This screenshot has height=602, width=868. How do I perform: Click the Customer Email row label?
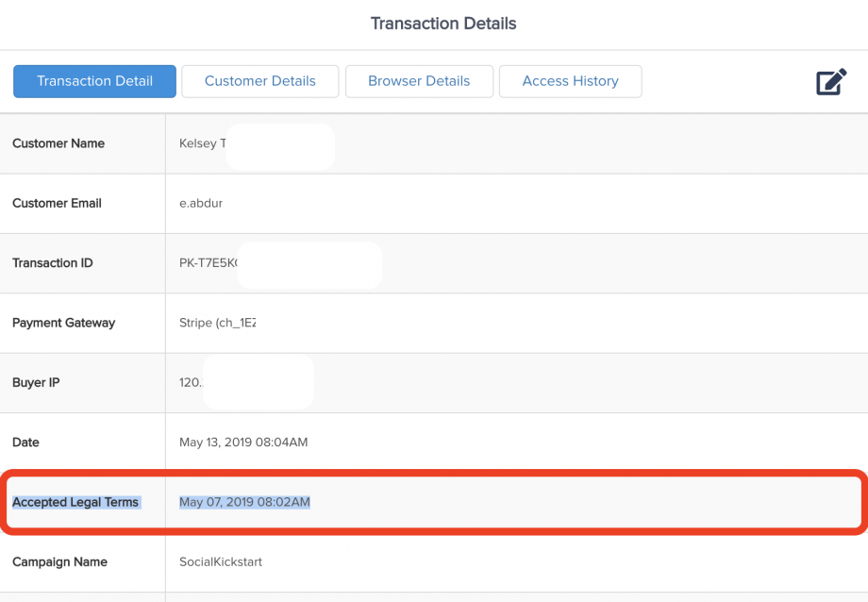(x=57, y=203)
